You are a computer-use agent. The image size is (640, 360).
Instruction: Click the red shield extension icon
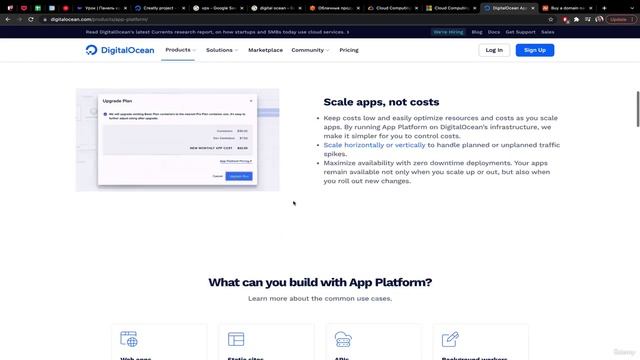565,19
